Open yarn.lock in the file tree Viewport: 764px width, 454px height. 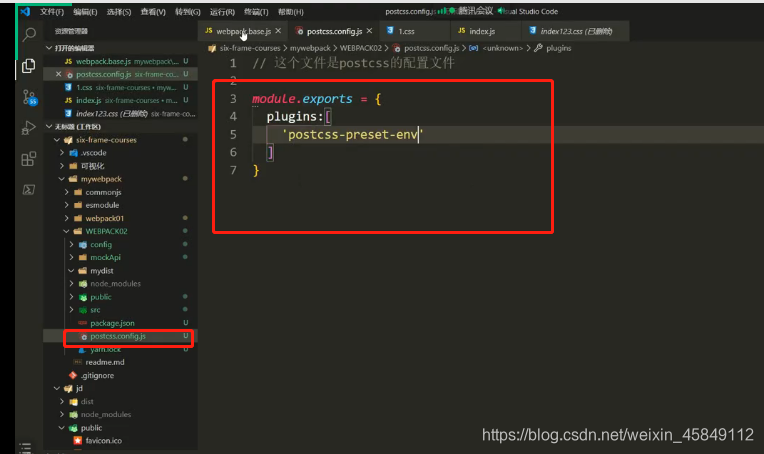tap(105, 349)
